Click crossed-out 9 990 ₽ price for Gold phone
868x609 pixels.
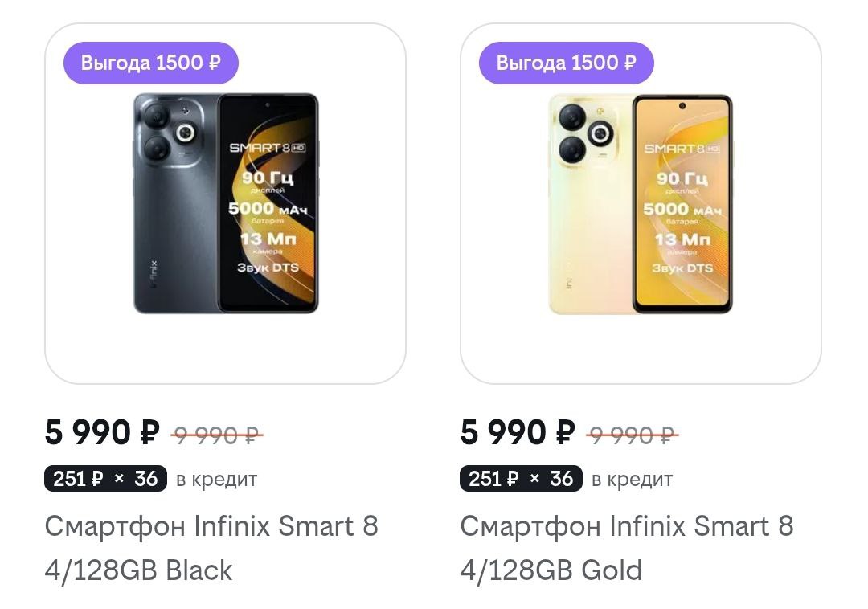[633, 435]
